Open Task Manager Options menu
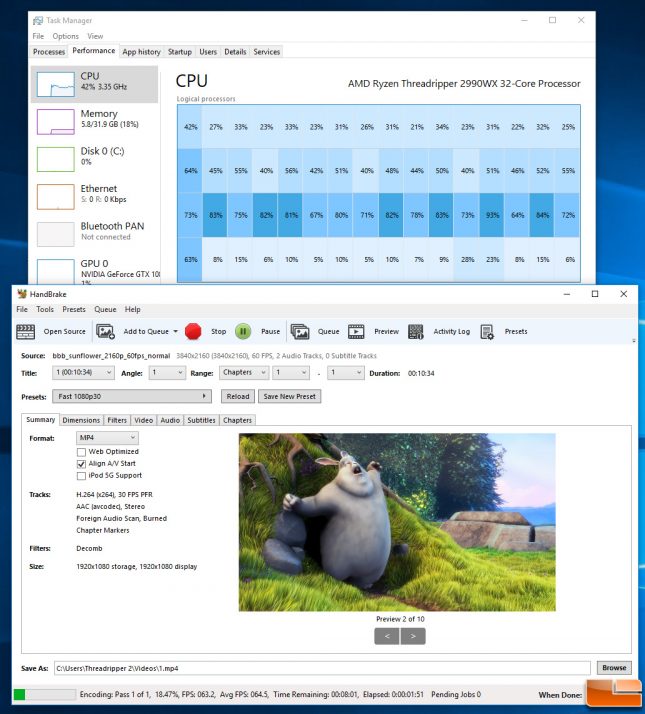The width and height of the screenshot is (645, 714). (66, 36)
